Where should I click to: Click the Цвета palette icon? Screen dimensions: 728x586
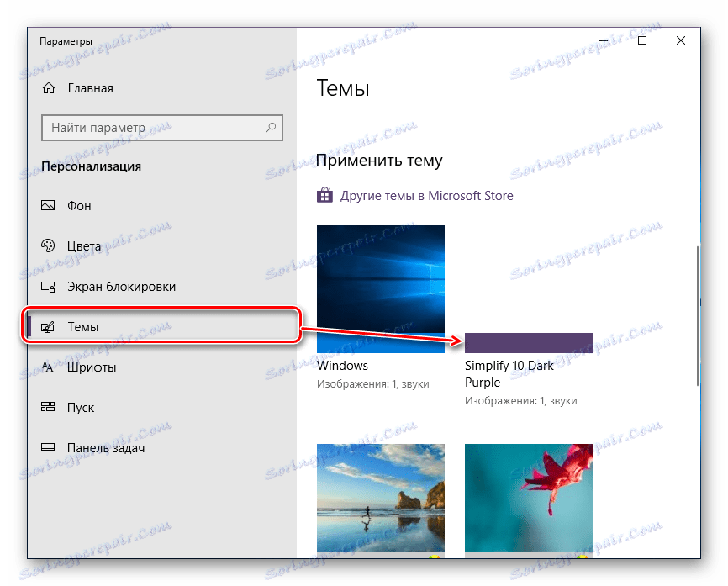[50, 246]
